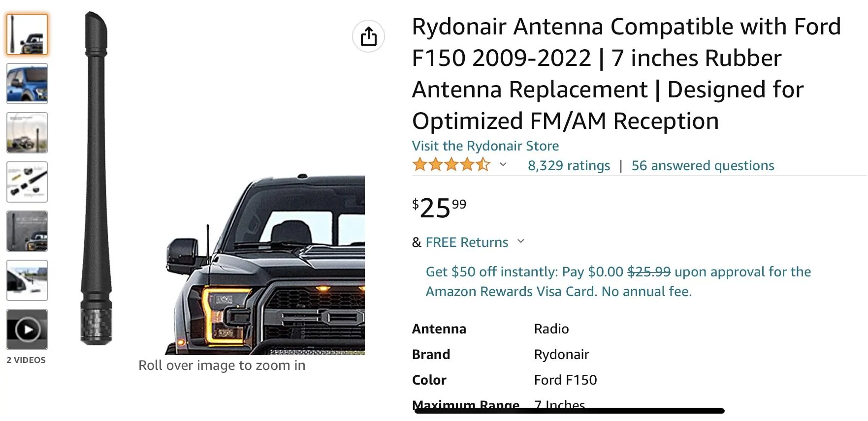Show the signal reception truck thumbnail
This screenshot has height=421, width=868.
(x=27, y=133)
